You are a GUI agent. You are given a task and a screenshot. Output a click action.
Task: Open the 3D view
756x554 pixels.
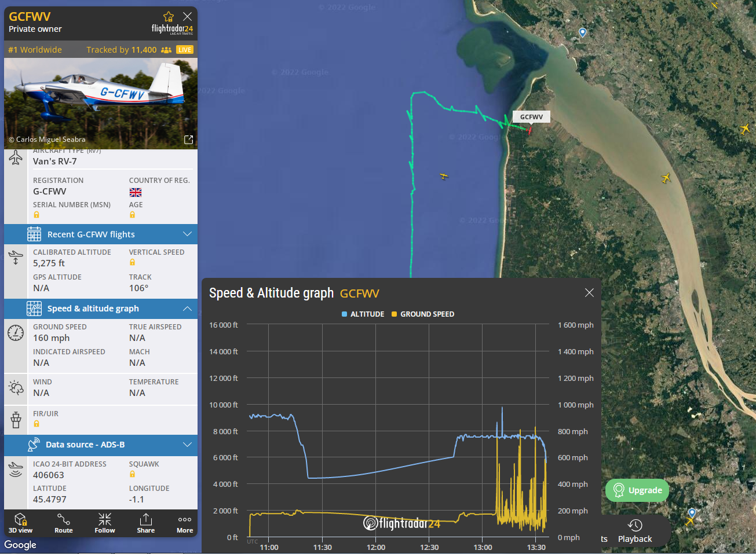pyautogui.click(x=21, y=523)
